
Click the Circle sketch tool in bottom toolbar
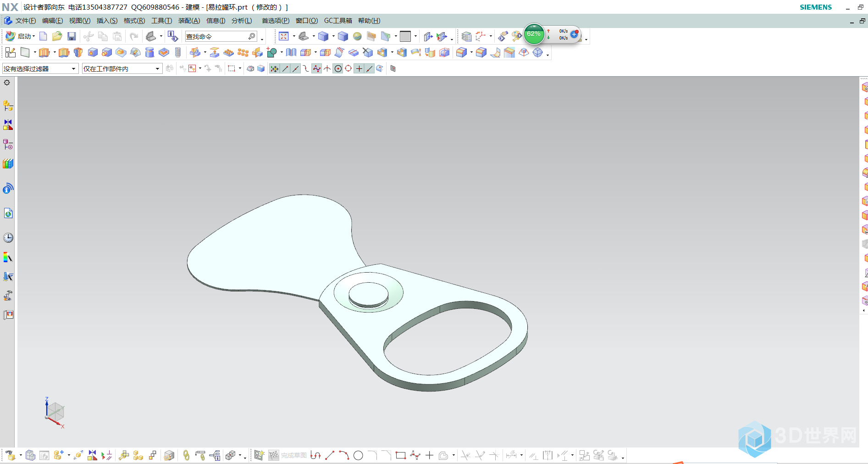tap(359, 455)
